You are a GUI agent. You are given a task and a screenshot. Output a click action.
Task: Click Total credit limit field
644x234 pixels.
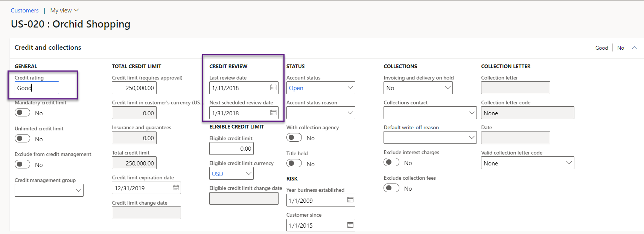click(134, 163)
